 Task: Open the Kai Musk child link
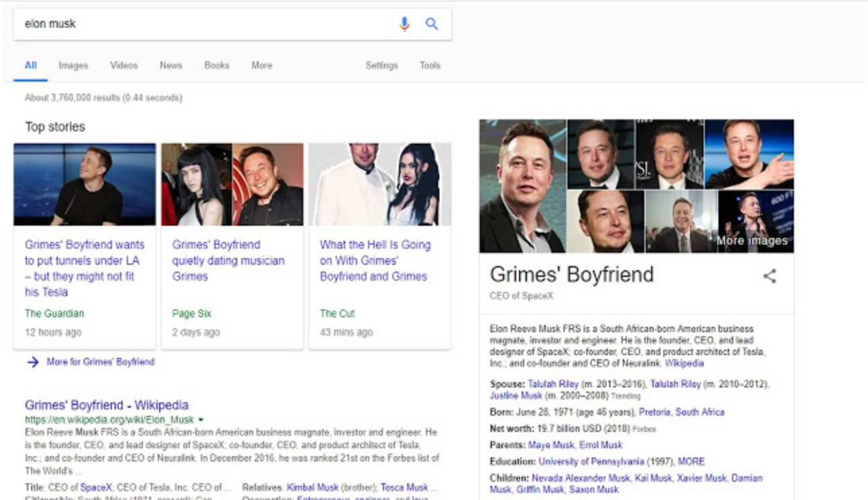pos(654,478)
